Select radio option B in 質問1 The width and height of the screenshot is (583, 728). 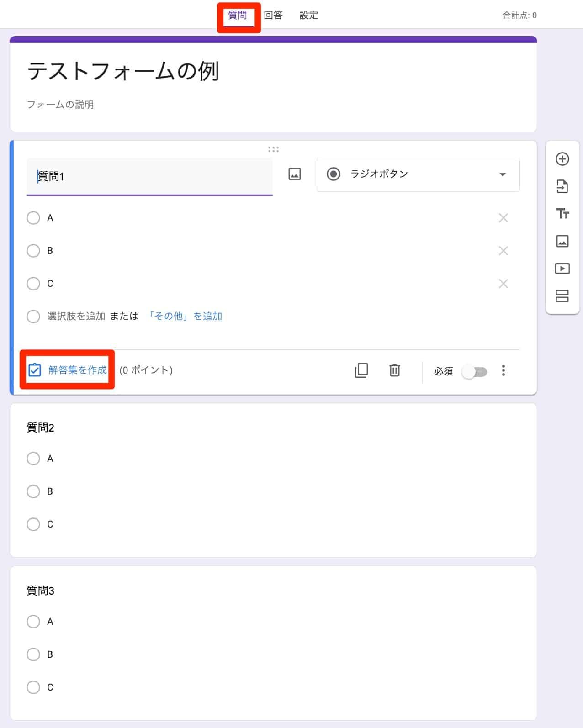tap(33, 251)
